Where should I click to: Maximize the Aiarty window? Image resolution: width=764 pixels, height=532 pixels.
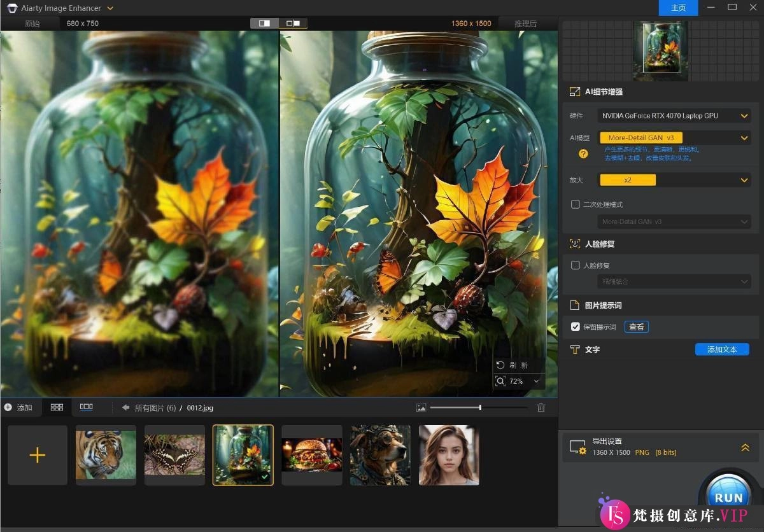732,8
